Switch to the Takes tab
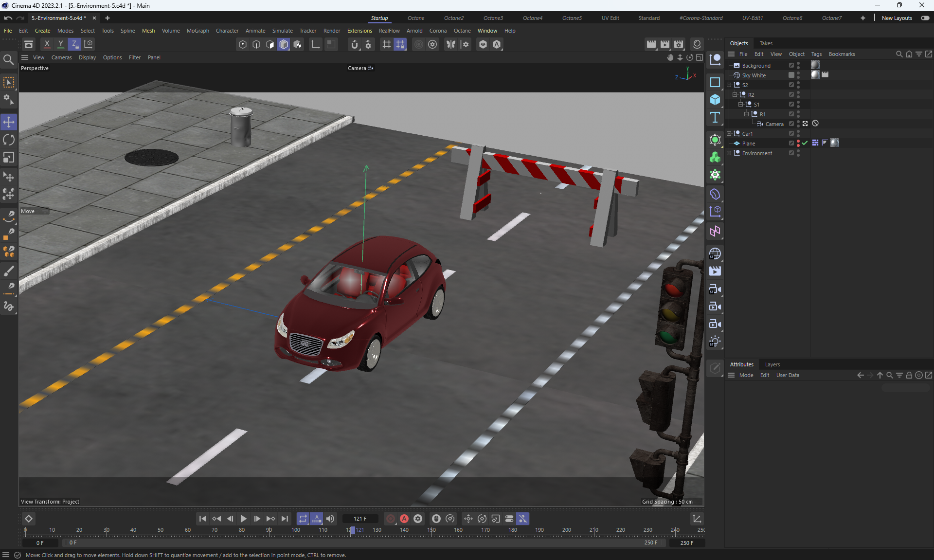 tap(766, 43)
